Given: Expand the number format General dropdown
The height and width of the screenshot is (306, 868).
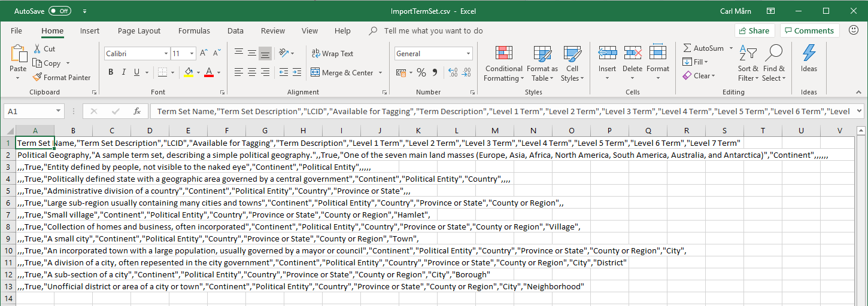Looking at the screenshot, I should pos(468,54).
